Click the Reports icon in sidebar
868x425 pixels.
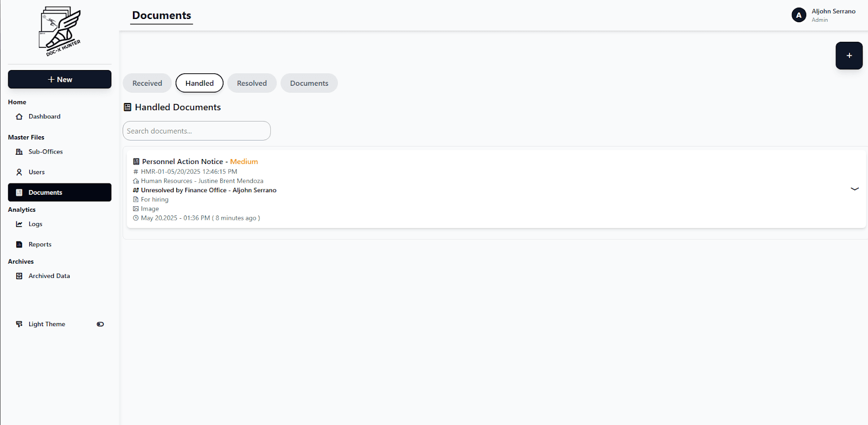coord(19,244)
